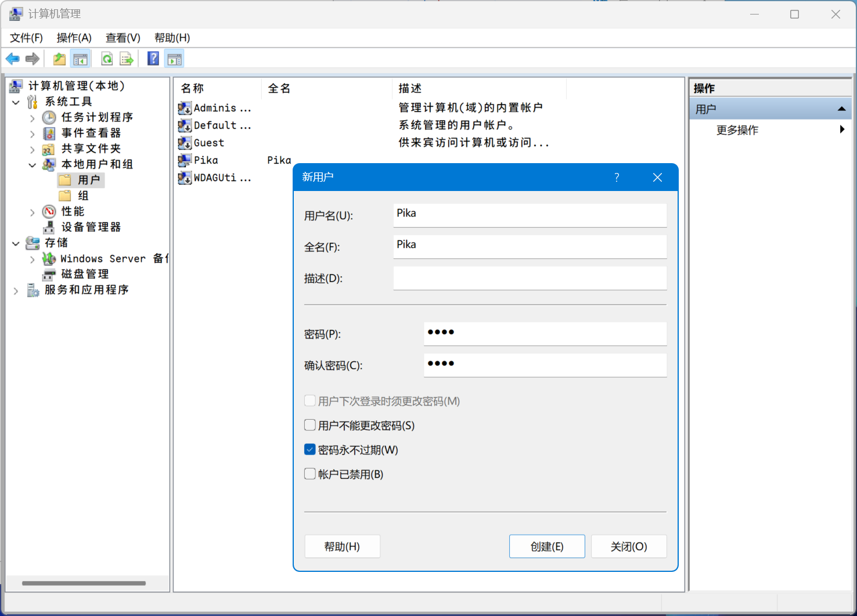Open 更多操作 submenu in actions pane

point(770,130)
